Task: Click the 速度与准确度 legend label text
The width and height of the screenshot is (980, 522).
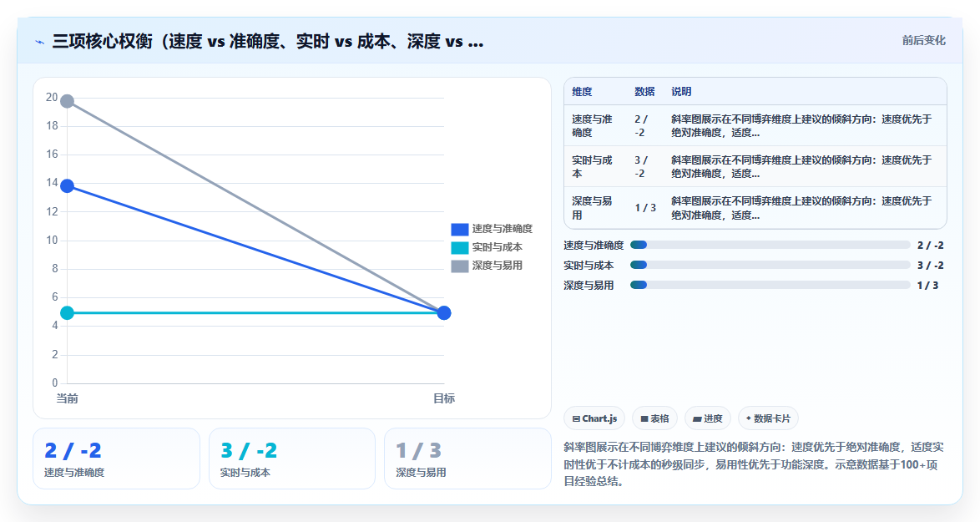Action: click(503, 230)
